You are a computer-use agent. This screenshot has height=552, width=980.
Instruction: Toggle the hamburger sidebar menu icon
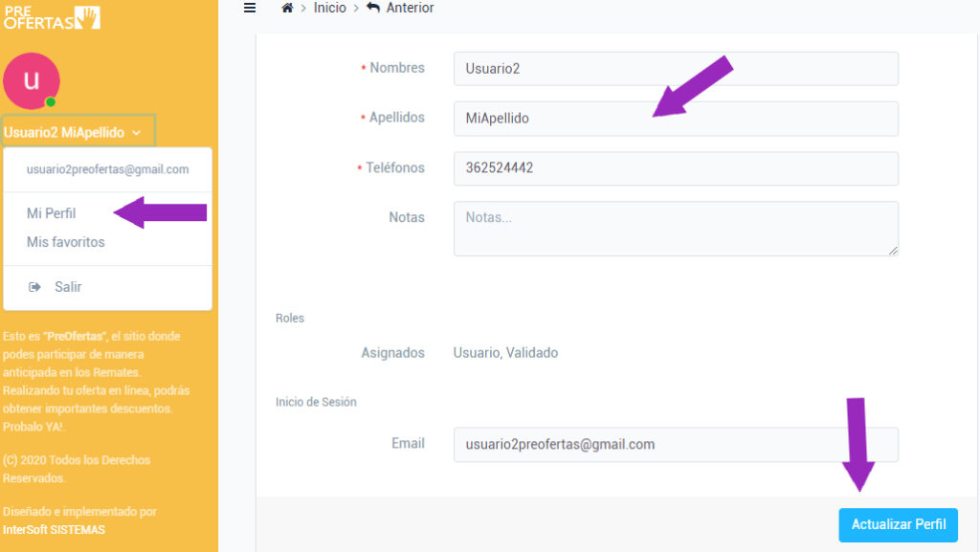pos(250,8)
